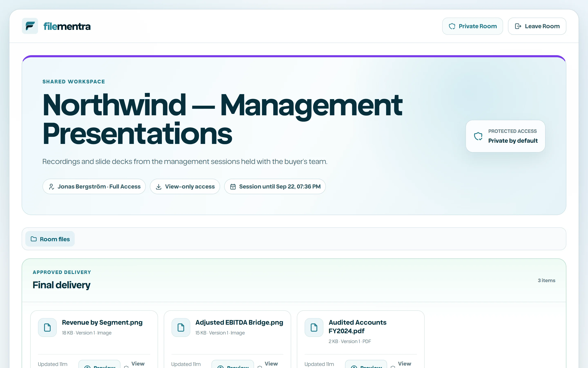Viewport: 588px width, 368px height.
Task: Click the file icon for Audited Accounts FY2024.pdf
Action: pyautogui.click(x=314, y=327)
